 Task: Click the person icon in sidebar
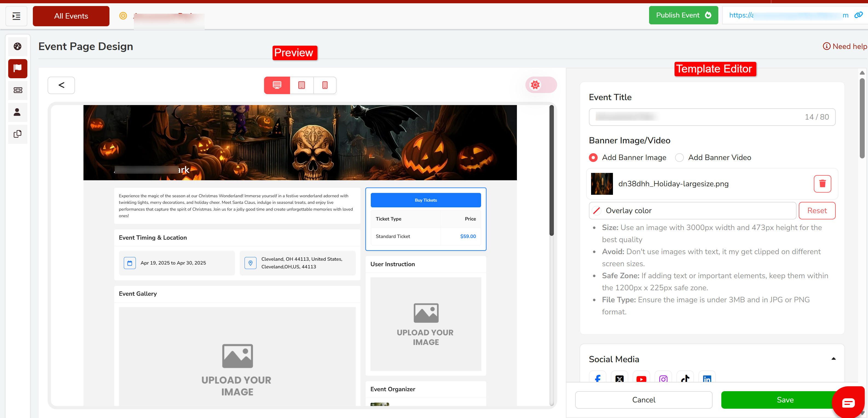tap(18, 112)
